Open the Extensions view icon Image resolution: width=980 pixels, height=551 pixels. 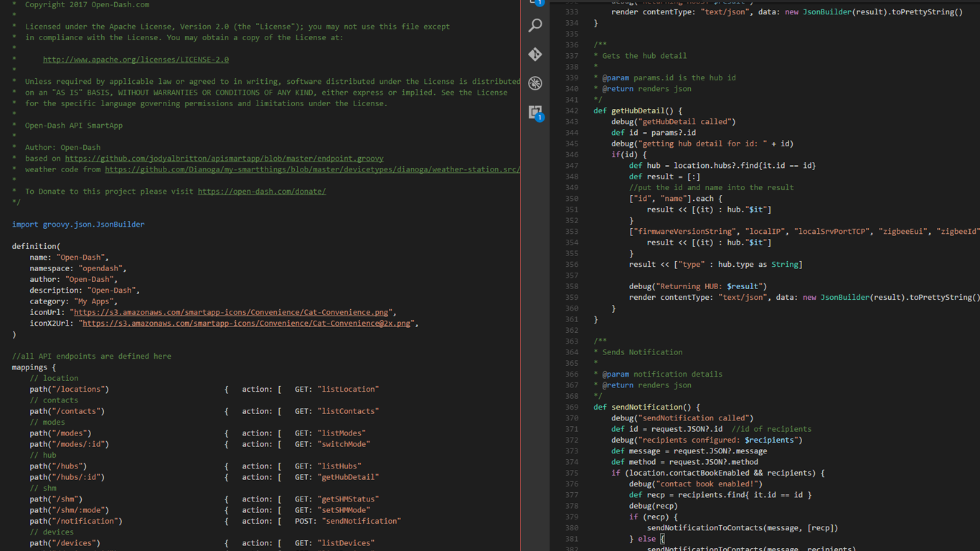535,112
